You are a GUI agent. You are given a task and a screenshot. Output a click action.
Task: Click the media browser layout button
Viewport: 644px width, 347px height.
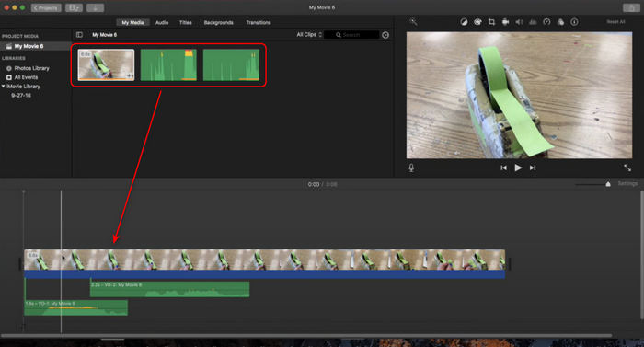pos(74,7)
